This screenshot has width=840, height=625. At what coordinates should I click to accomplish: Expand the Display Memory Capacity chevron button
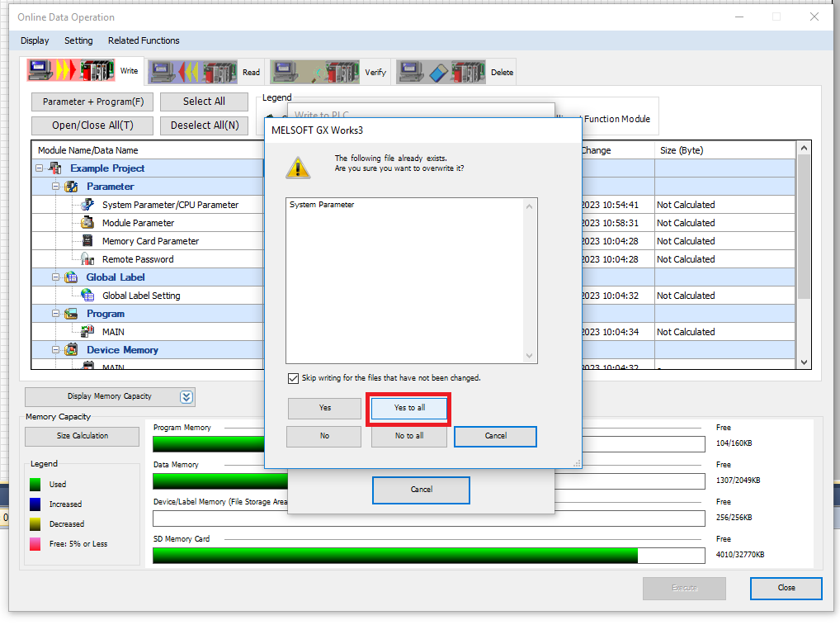[x=187, y=397]
